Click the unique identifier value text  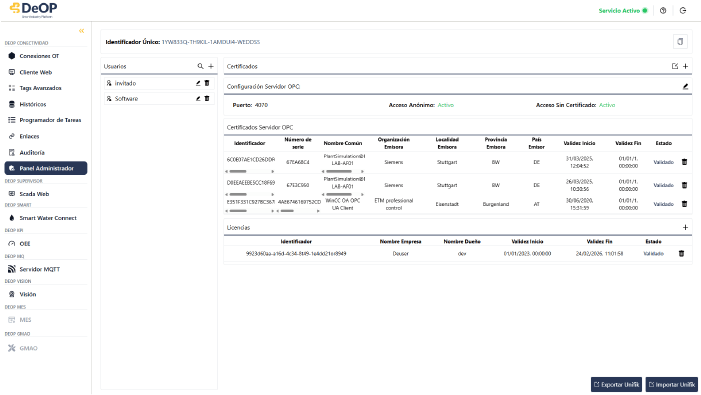[x=211, y=42]
